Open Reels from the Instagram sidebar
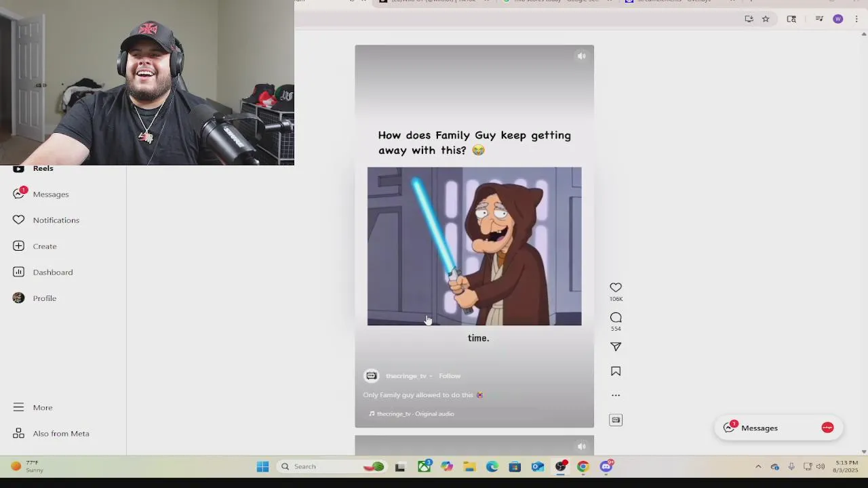This screenshot has width=868, height=488. click(33, 168)
